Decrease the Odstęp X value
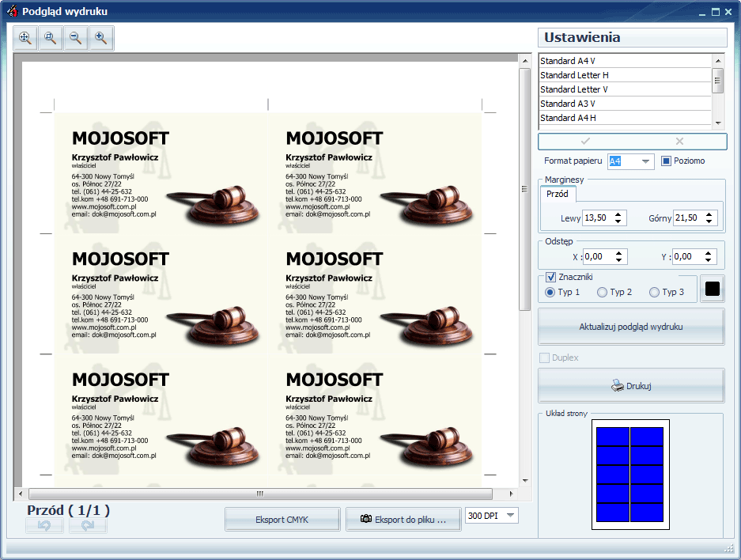 pos(618,260)
